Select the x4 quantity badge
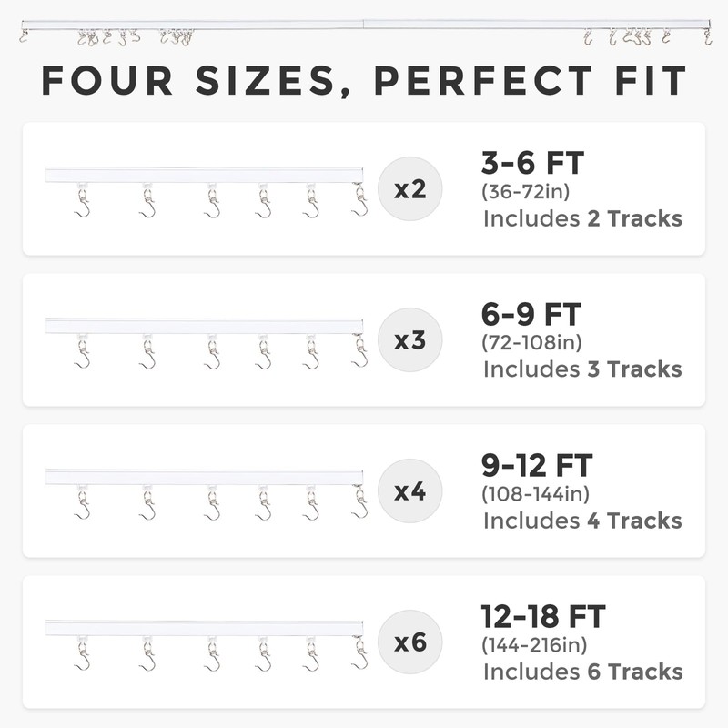 [409, 491]
